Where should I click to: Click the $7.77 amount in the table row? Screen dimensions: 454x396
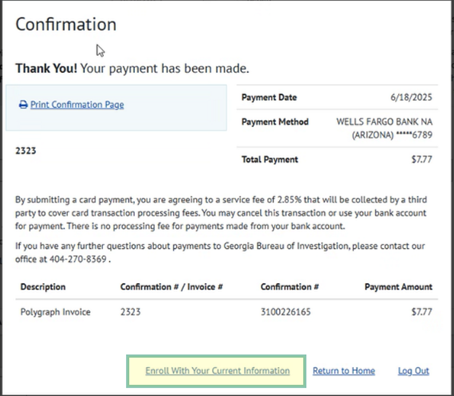pos(422,312)
